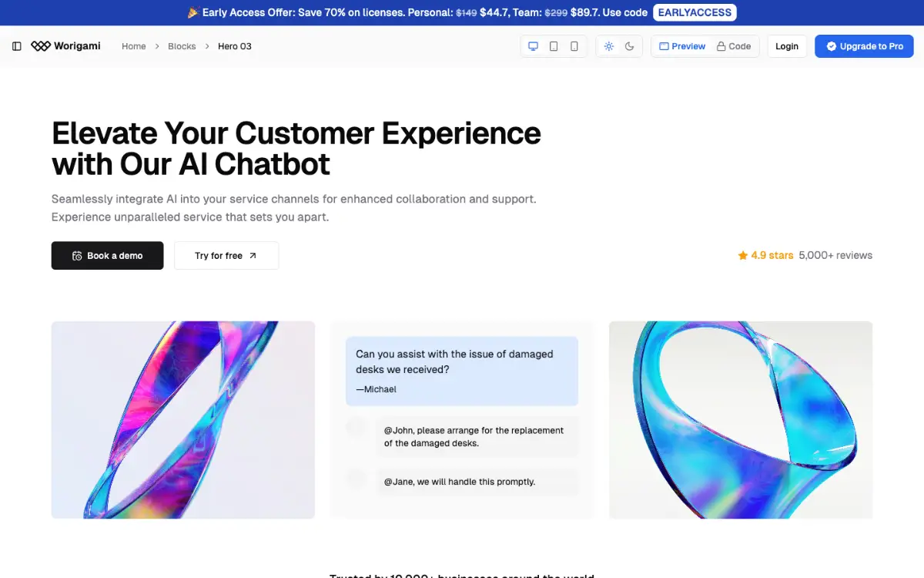Switch to dark mode with moon toggle
This screenshot has height=578, width=924.
(630, 46)
